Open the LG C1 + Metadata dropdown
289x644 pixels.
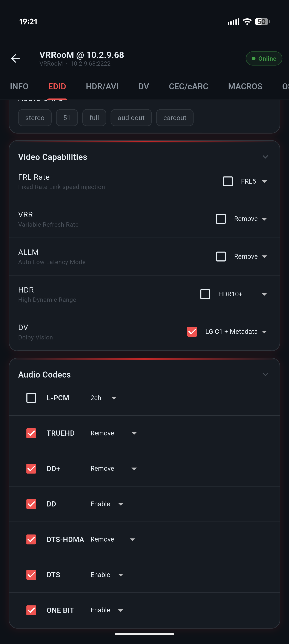pyautogui.click(x=236, y=331)
